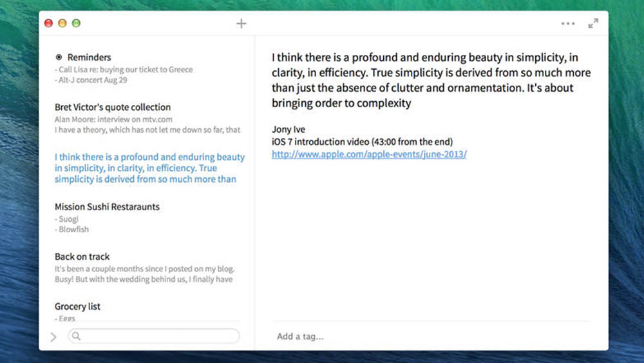644x363 pixels.
Task: Click the Jony Ive line in editor
Action: coord(289,130)
